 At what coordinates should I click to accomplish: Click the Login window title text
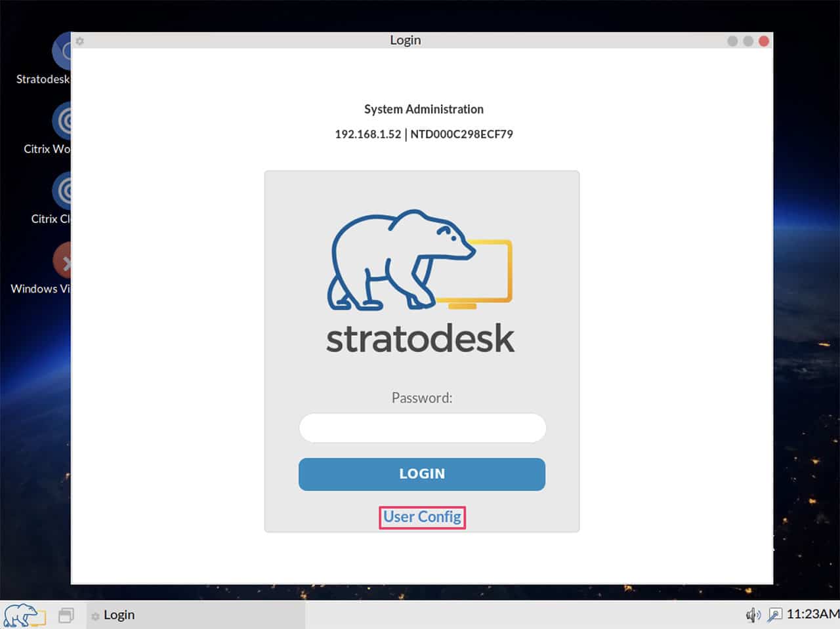pyautogui.click(x=405, y=40)
